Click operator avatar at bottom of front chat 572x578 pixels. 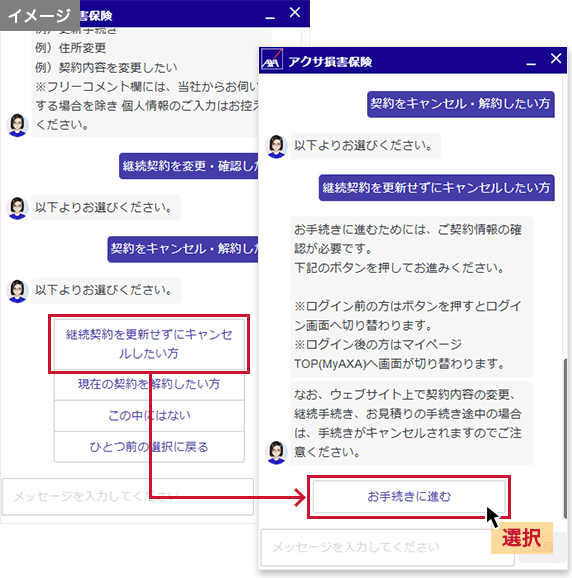pyautogui.click(x=276, y=452)
